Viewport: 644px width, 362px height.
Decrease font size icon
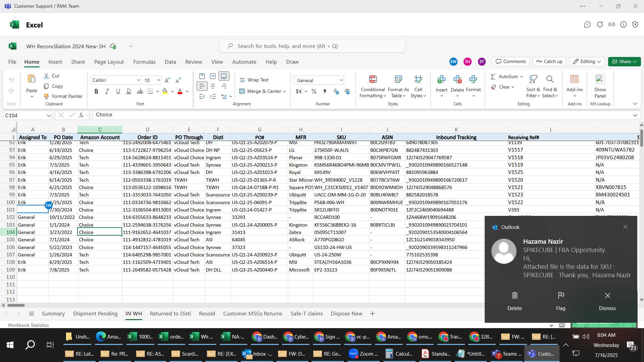click(x=178, y=80)
